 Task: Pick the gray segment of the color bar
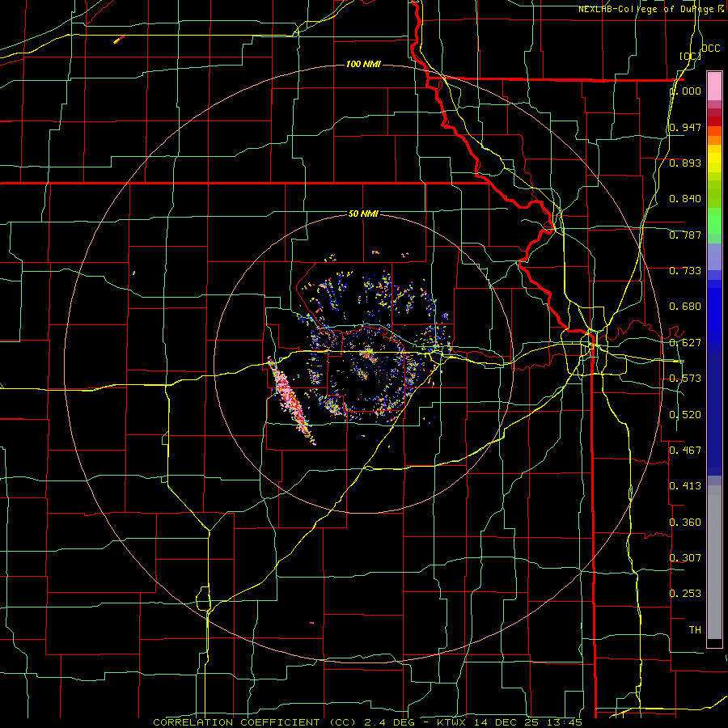714,562
